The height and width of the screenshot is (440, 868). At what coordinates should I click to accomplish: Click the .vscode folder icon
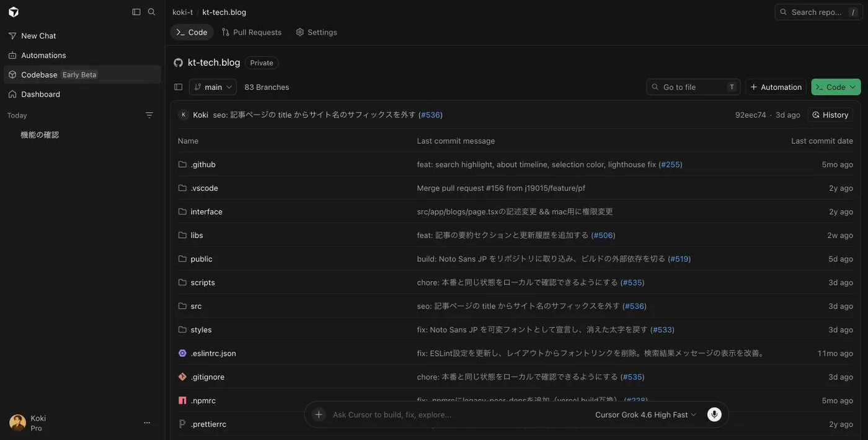(182, 188)
